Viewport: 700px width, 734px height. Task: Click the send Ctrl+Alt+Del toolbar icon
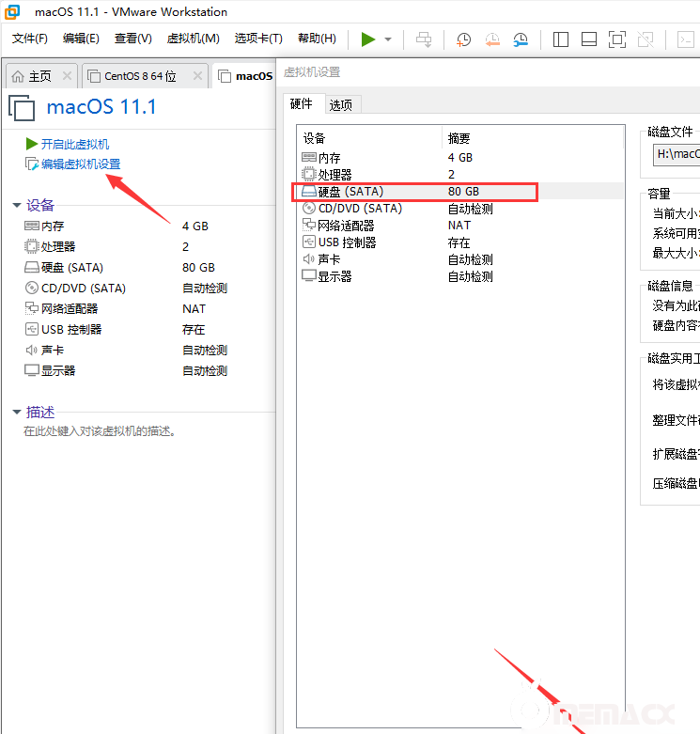coord(424,39)
